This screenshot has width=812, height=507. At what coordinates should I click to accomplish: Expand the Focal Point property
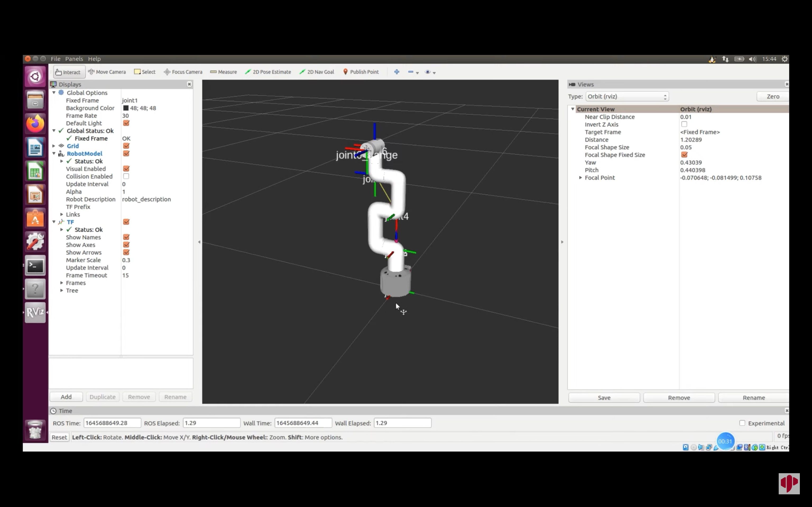580,178
